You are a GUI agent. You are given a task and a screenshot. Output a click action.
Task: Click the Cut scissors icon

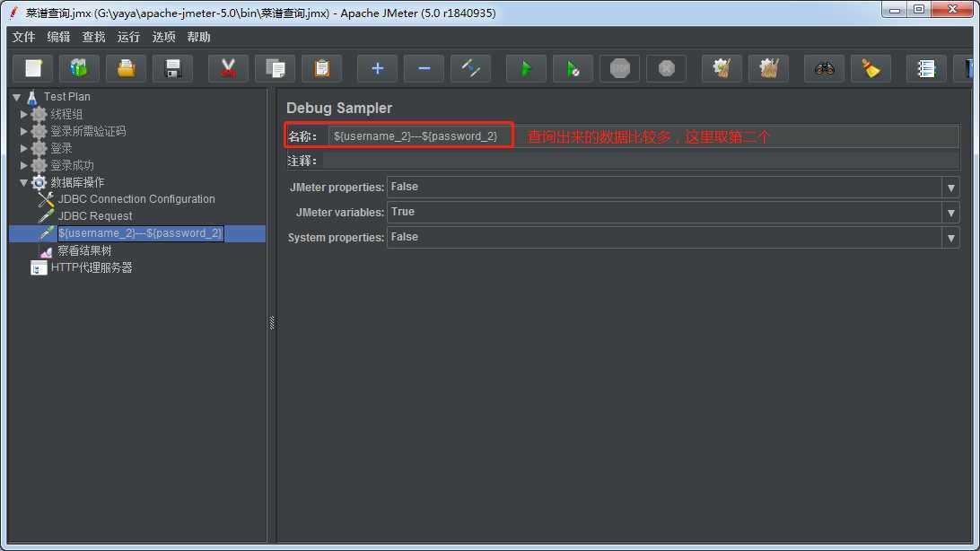(x=228, y=68)
